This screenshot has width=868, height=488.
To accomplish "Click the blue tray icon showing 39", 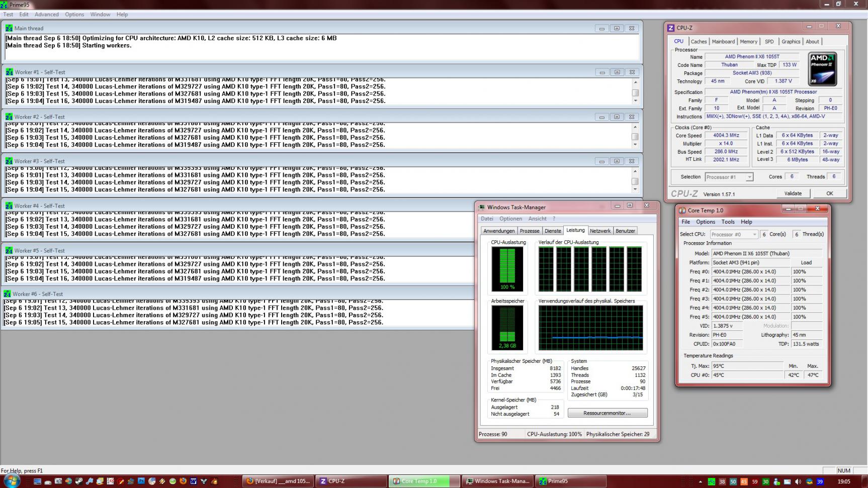I will click(820, 481).
